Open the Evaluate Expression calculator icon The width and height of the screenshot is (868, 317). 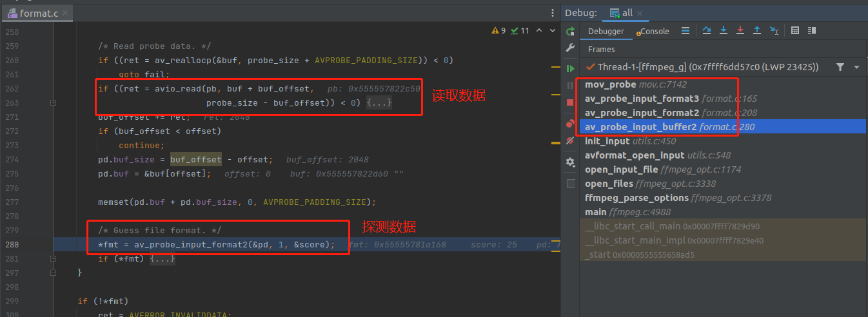click(795, 31)
